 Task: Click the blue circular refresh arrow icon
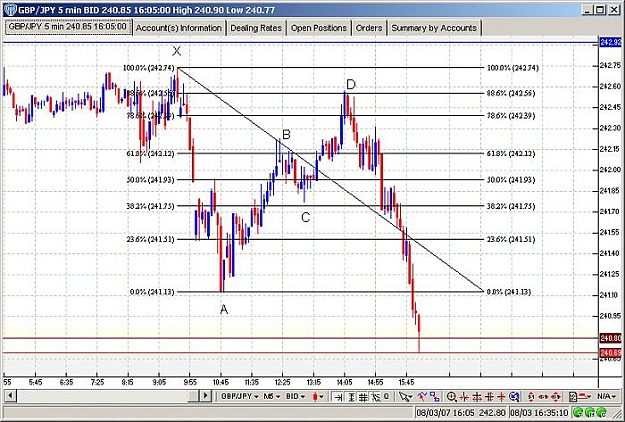[x=514, y=396]
